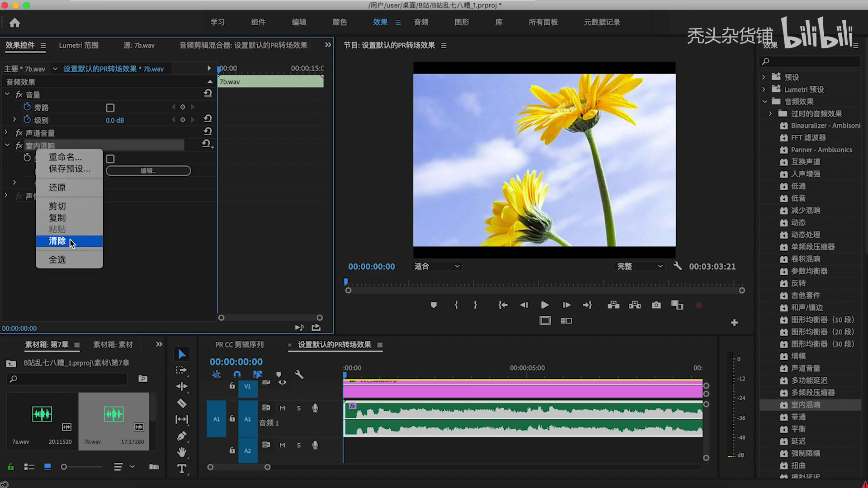The height and width of the screenshot is (488, 868).
Task: Select the Razor tool in tools panel
Action: (x=182, y=403)
